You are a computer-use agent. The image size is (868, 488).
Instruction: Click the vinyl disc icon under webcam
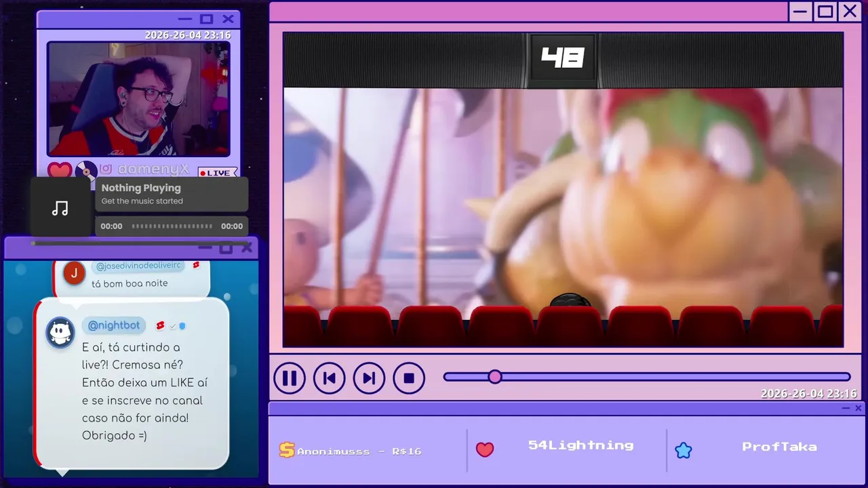(86, 171)
